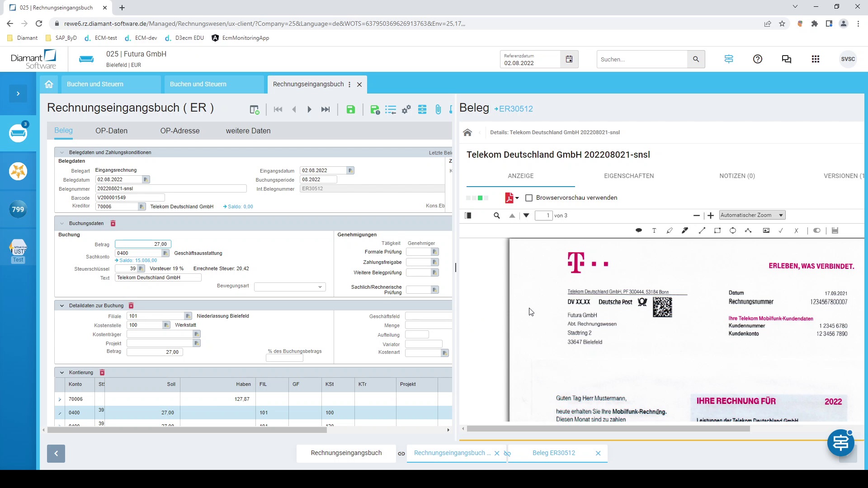
Task: Click the horizontal scrollbar under Kontierung table
Action: [187, 430]
